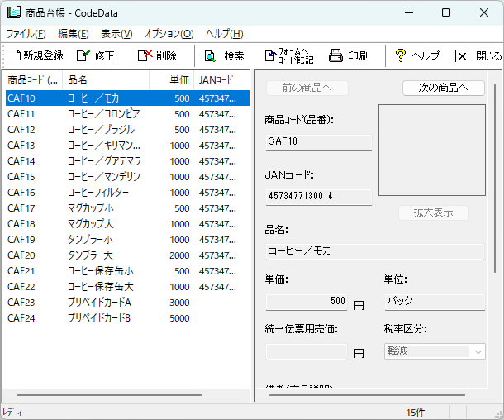
Task: Click the 15件 count in status bar
Action: point(416,413)
